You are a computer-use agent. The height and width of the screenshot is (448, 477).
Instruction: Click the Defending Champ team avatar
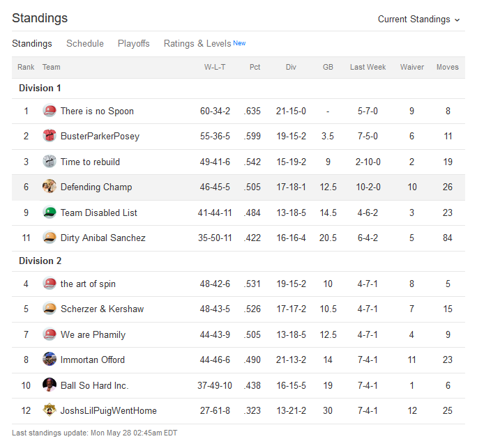click(x=50, y=187)
